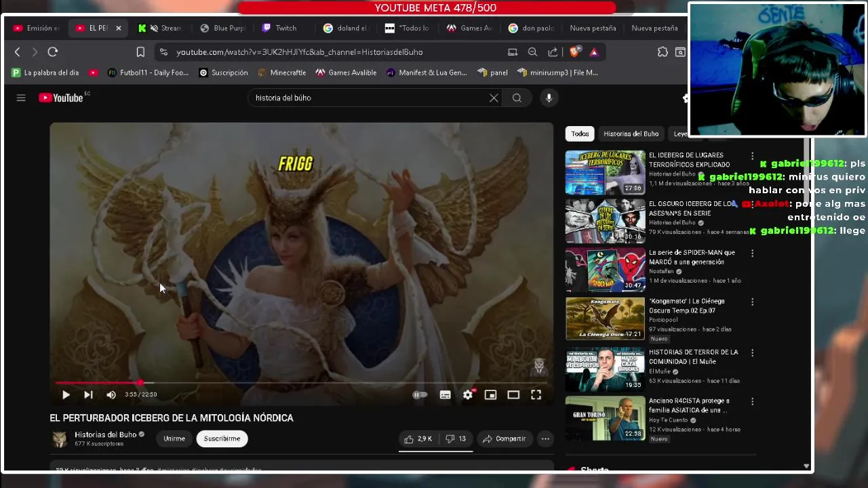Viewport: 868px width, 488px height.
Task: Mute the video volume
Action: pyautogui.click(x=111, y=394)
